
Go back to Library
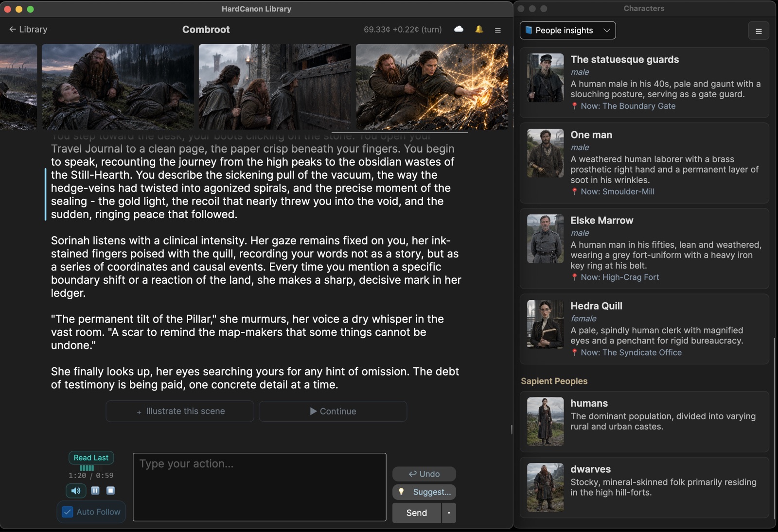pos(28,29)
